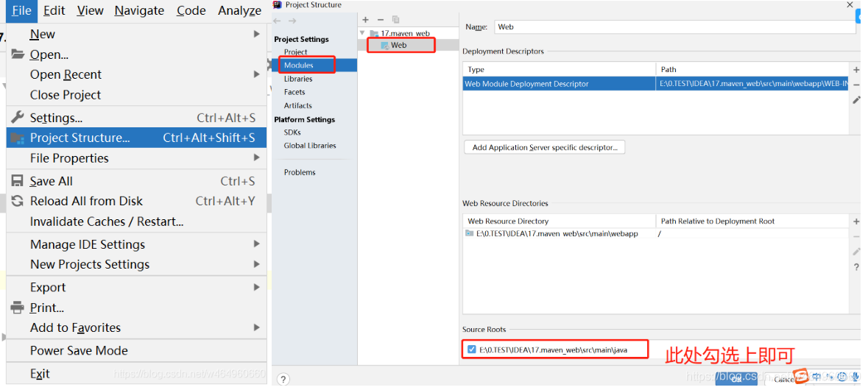
Task: Open the File menu
Action: pyautogui.click(x=21, y=10)
